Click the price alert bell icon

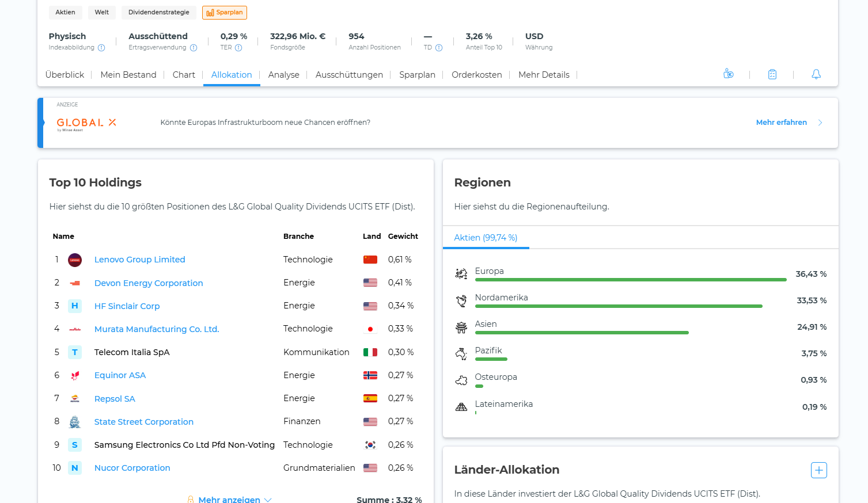(x=816, y=74)
